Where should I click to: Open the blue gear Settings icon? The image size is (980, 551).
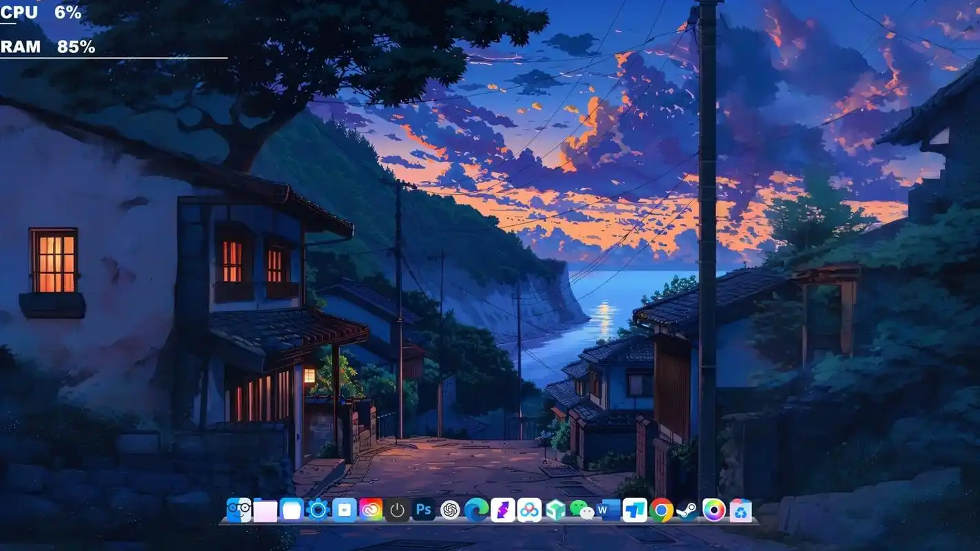(318, 510)
